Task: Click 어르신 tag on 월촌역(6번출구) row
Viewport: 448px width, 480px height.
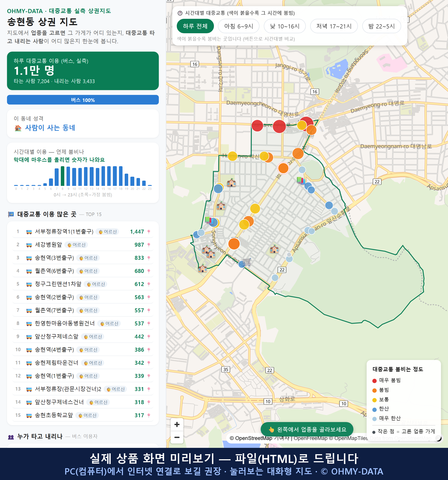Action: click(88, 271)
